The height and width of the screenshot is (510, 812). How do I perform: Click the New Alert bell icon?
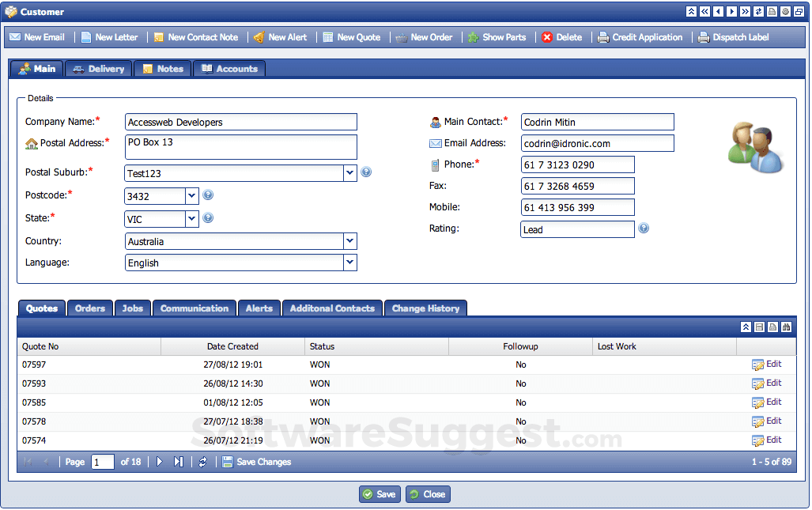(x=259, y=37)
